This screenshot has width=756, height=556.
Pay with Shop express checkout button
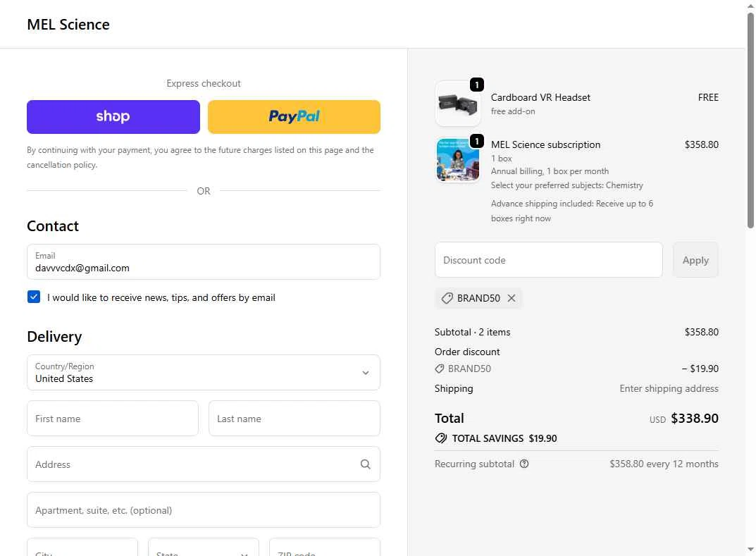(x=113, y=117)
